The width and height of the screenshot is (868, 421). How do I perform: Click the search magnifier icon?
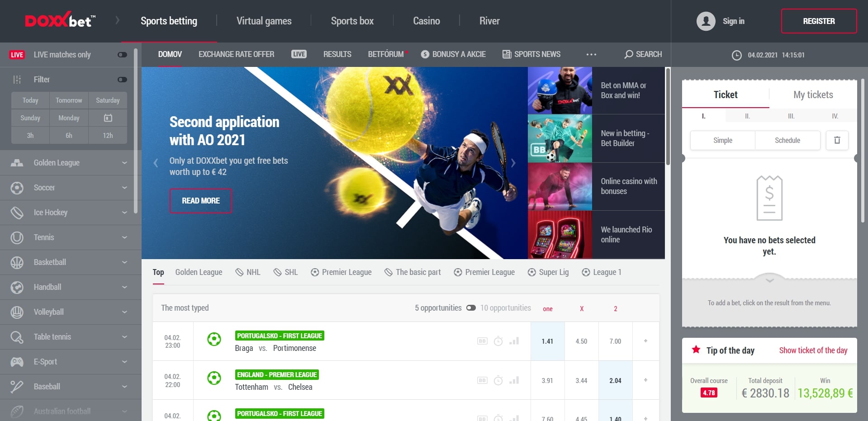(629, 54)
